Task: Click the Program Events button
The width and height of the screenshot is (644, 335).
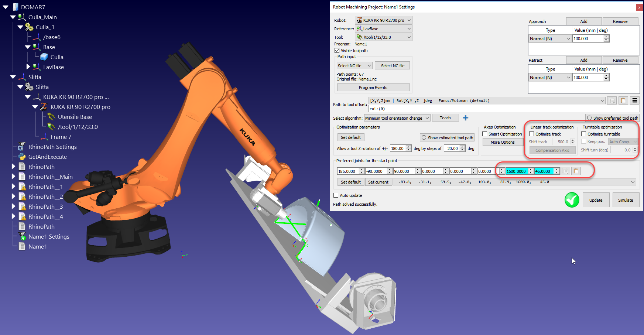Action: click(x=373, y=88)
